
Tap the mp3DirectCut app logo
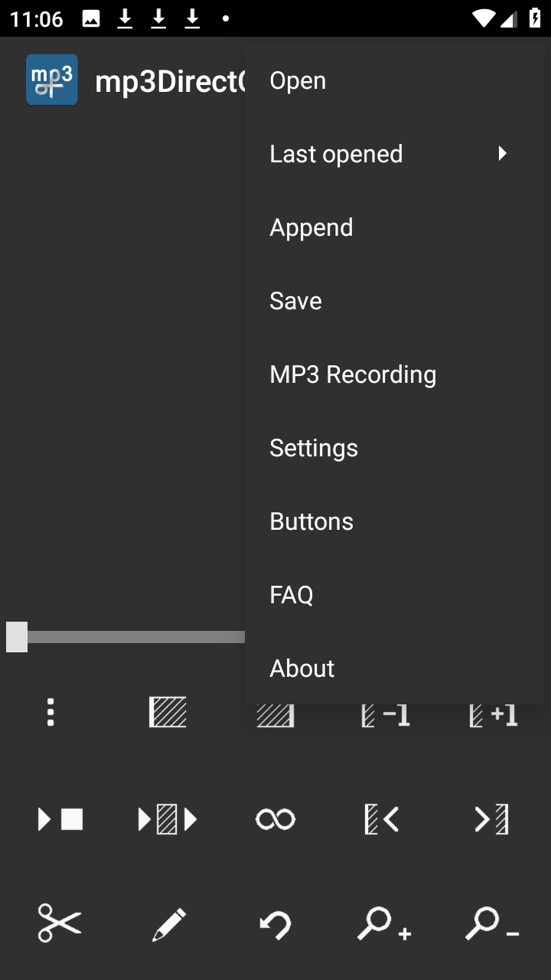point(52,80)
